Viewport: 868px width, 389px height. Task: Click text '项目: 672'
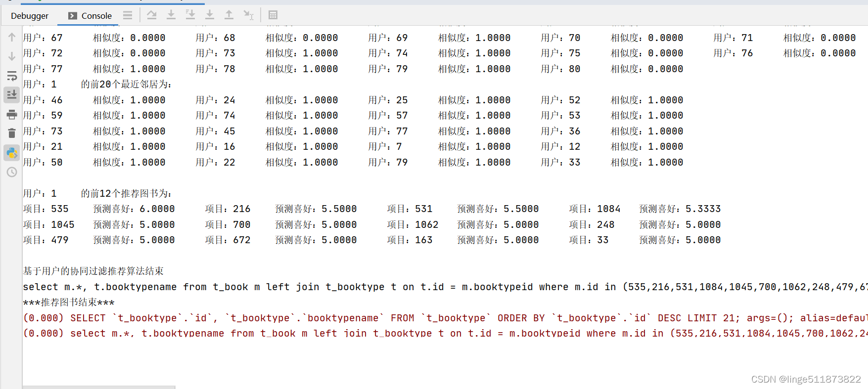tap(228, 240)
